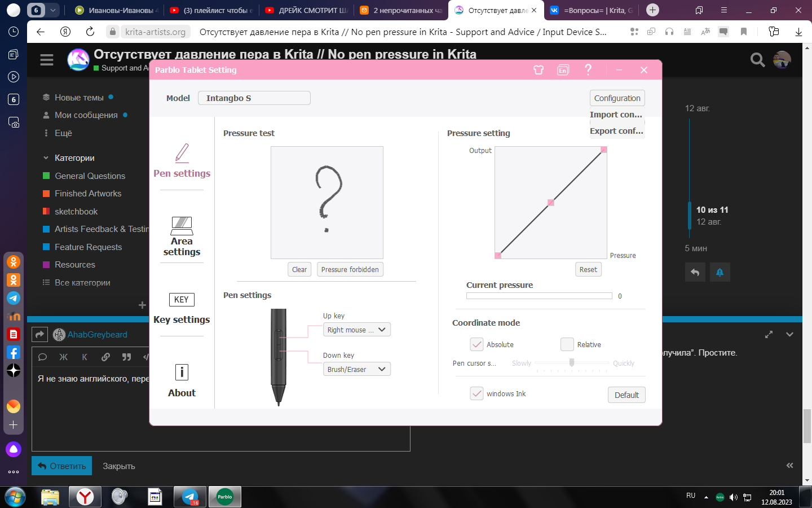Image resolution: width=812 pixels, height=508 pixels.
Task: Open the video play icon in browser sidebar
Action: pos(14,77)
